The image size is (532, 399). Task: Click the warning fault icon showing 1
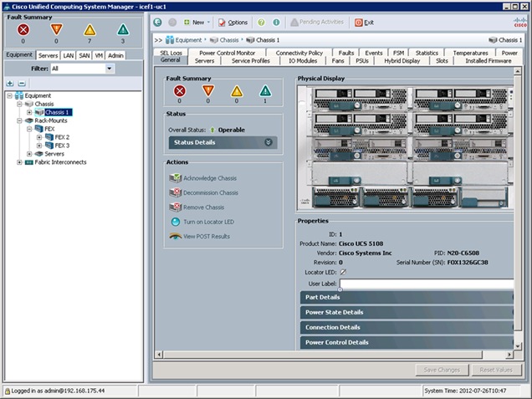pyautogui.click(x=265, y=91)
